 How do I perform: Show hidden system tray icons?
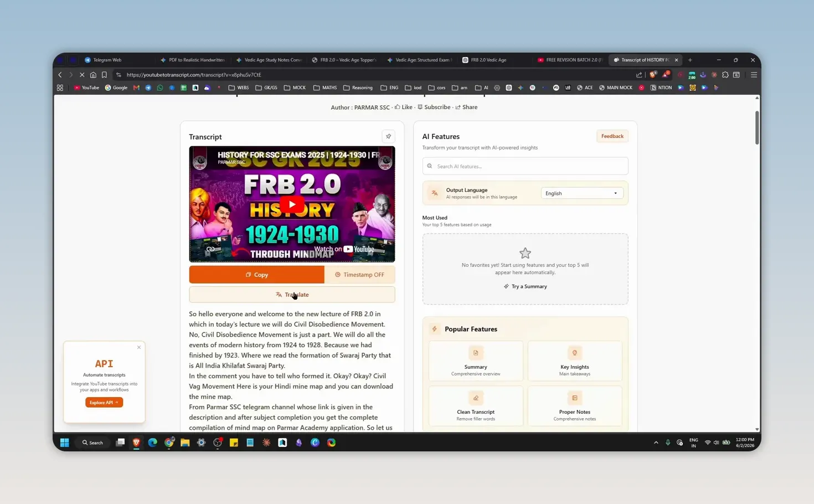[656, 443]
